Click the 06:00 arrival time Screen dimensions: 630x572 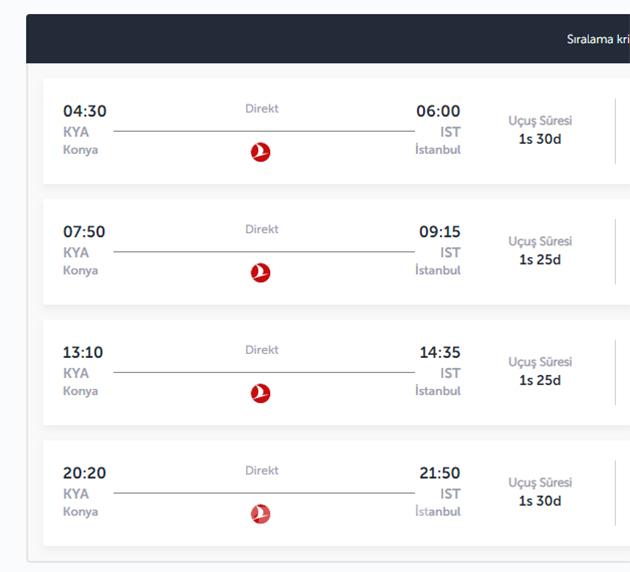pos(438,111)
